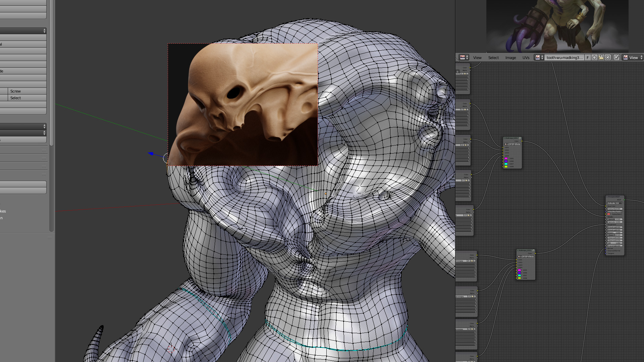Open the Image menu in UV editor
Image resolution: width=644 pixels, height=362 pixels.
[511, 58]
